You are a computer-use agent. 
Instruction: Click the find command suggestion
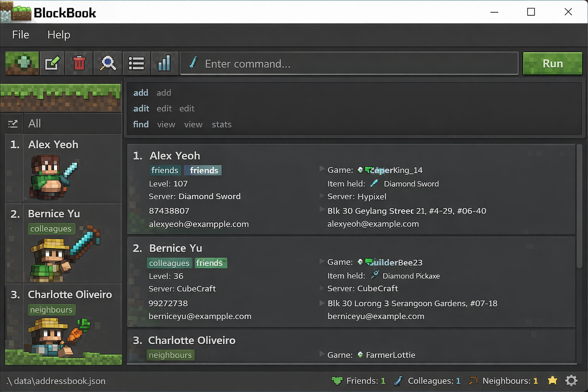point(141,124)
